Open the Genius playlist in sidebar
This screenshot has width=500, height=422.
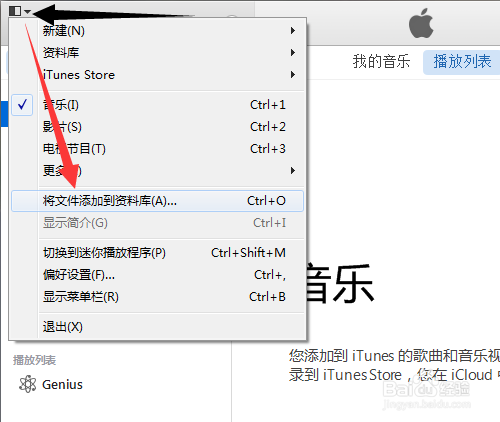(62, 384)
